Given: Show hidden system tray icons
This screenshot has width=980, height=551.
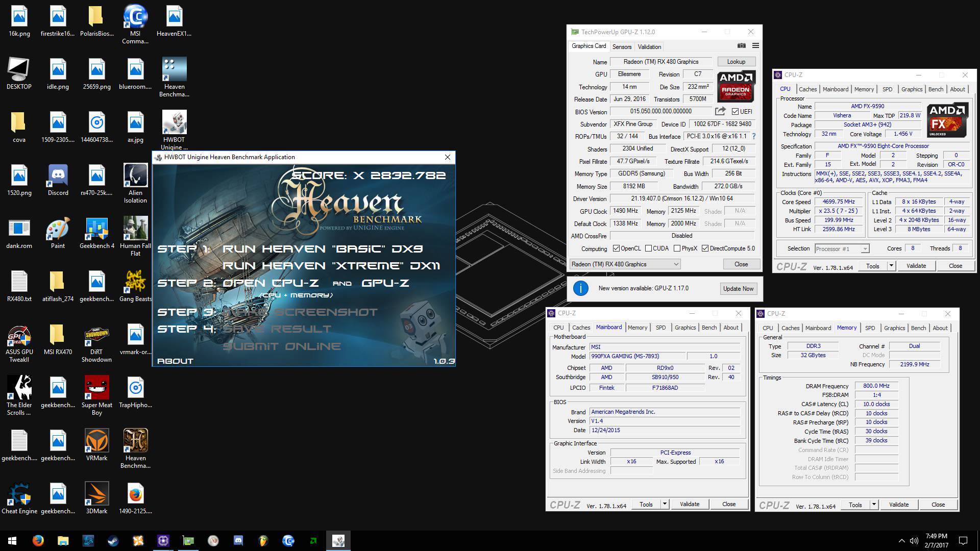Looking at the screenshot, I should pyautogui.click(x=901, y=541).
